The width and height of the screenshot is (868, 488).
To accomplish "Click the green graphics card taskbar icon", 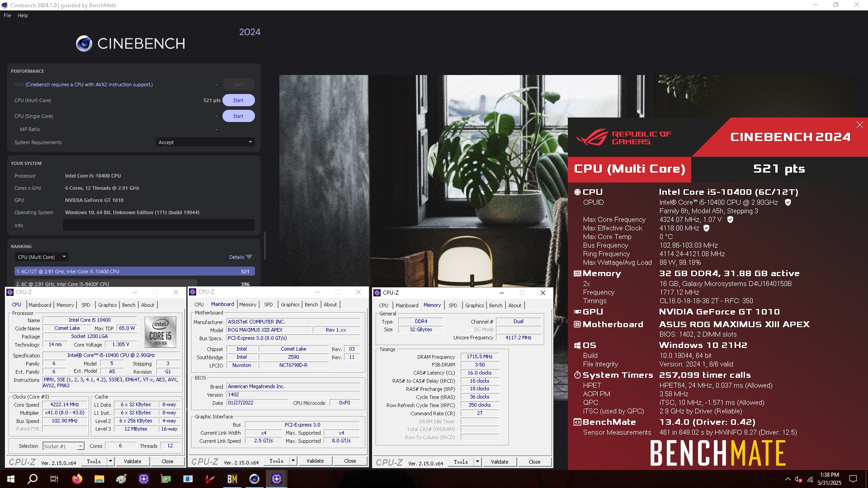I will (166, 479).
